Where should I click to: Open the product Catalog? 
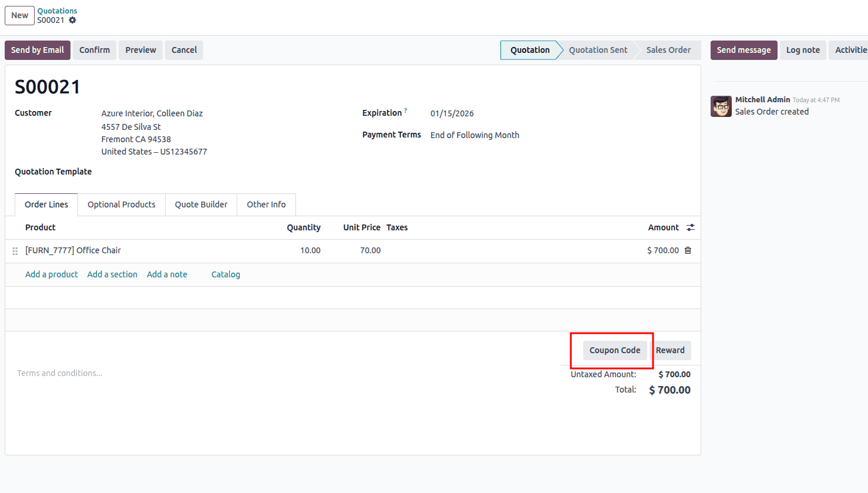(226, 274)
